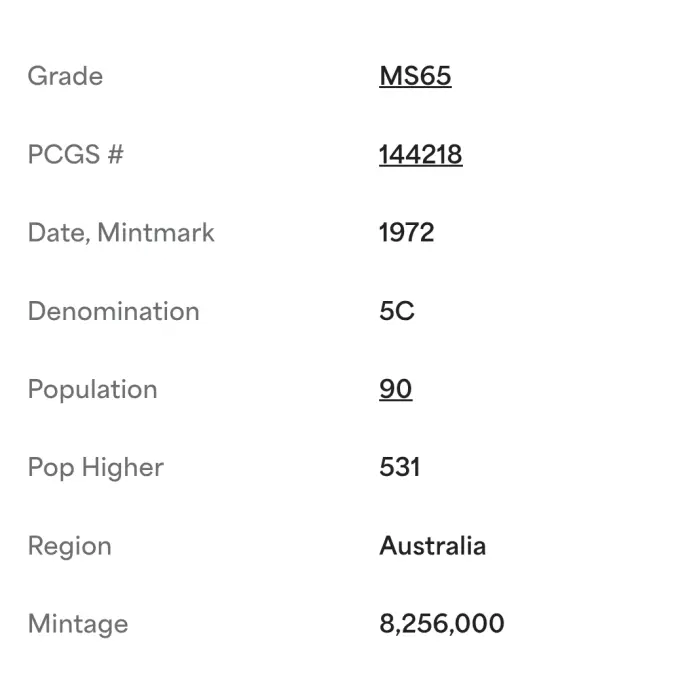Select the 8,256,000 mintage value
This screenshot has width=700, height=700.
(441, 624)
